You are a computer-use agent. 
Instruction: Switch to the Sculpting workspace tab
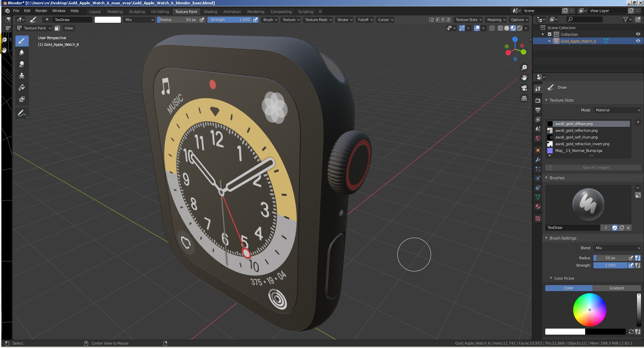click(x=137, y=12)
